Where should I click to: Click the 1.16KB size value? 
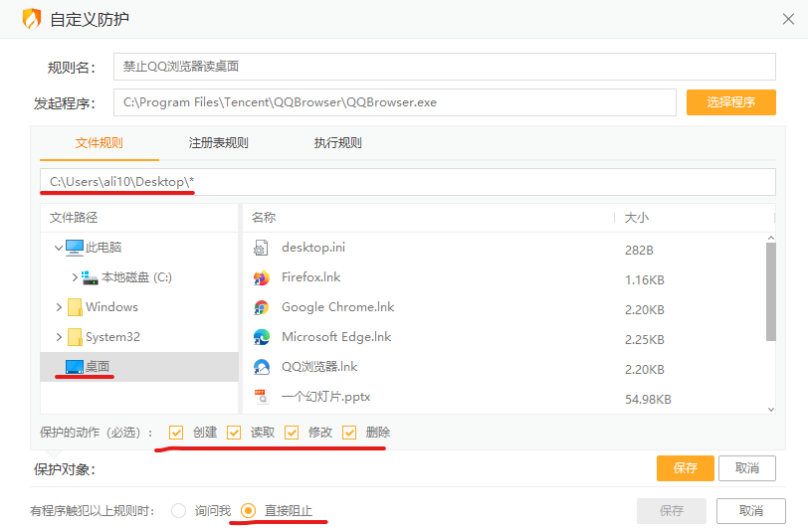(645, 279)
